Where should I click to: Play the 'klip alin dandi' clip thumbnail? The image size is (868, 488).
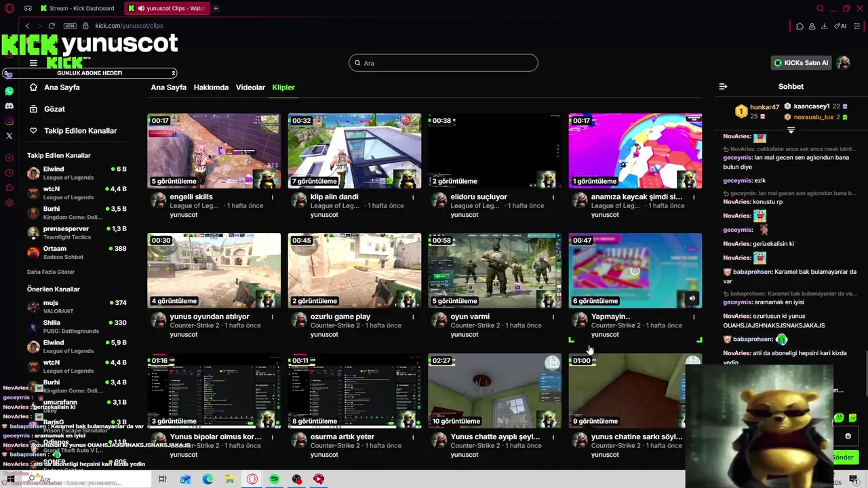[x=355, y=151]
